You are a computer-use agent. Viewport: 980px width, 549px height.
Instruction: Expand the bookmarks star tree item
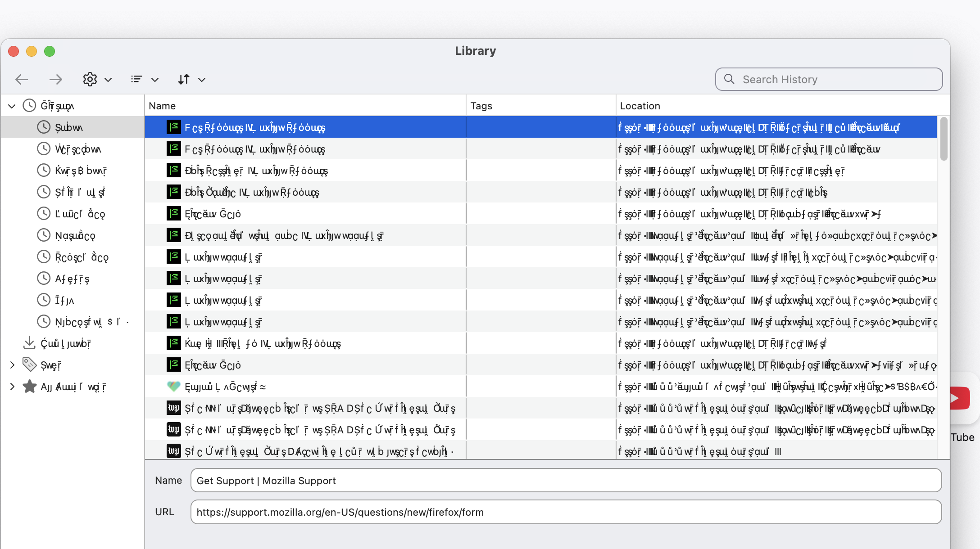tap(12, 387)
